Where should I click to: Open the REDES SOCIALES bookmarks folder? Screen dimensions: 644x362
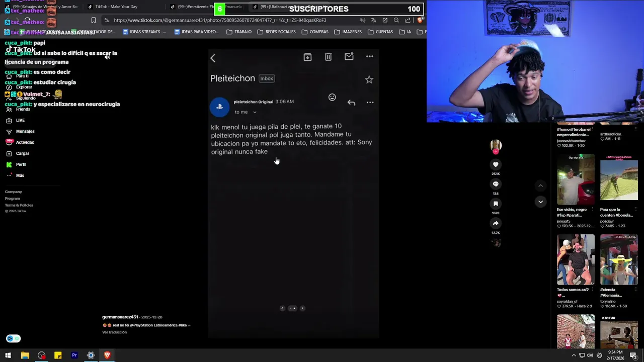click(276, 32)
